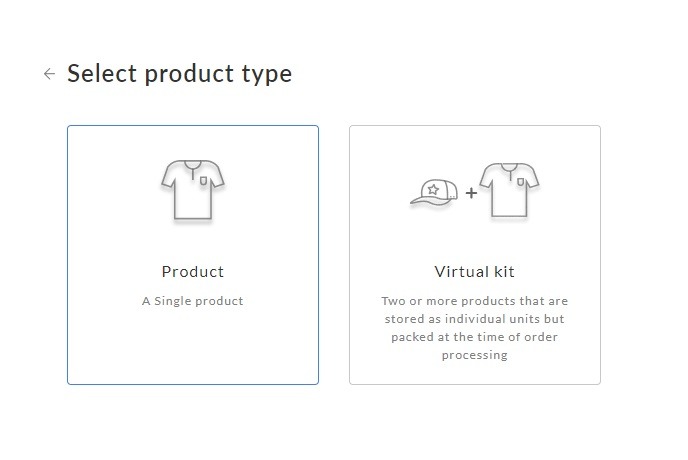
Task: Click empty area inside the Product card bottom
Action: click(193, 351)
